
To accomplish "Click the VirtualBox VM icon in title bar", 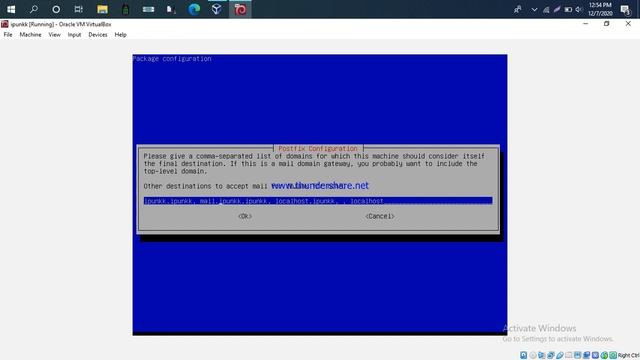I will pos(4,24).
